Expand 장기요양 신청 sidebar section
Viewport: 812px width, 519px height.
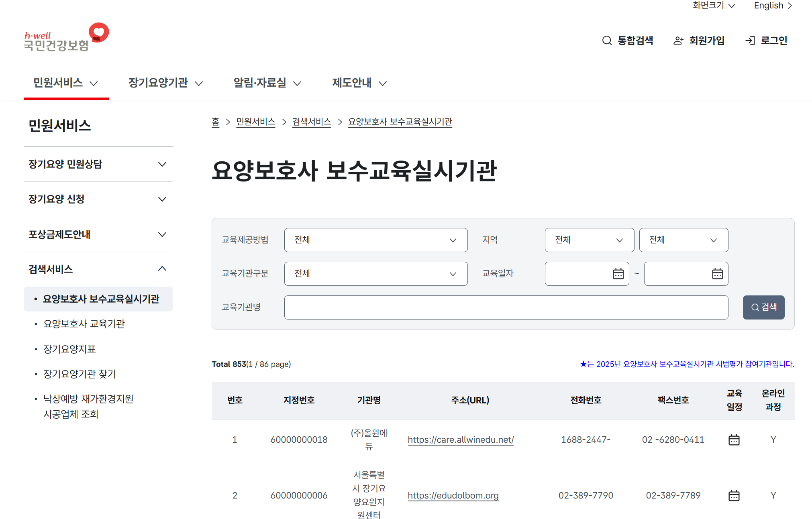(x=98, y=199)
